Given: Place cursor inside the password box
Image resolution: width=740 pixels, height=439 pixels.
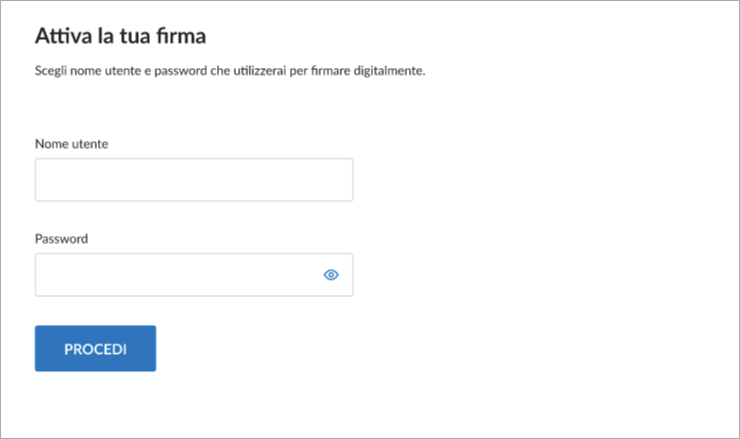Looking at the screenshot, I should pyautogui.click(x=194, y=275).
